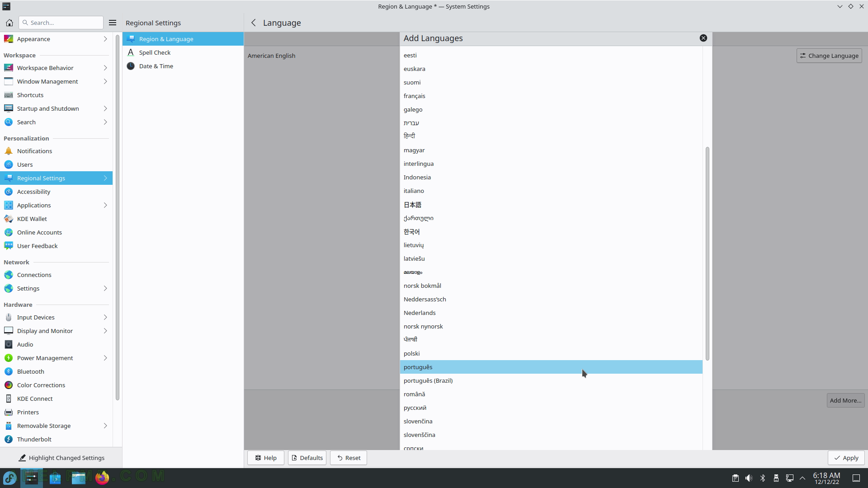Toggle Highlight Changed Settings
Image resolution: width=868 pixels, height=488 pixels.
pos(61,458)
